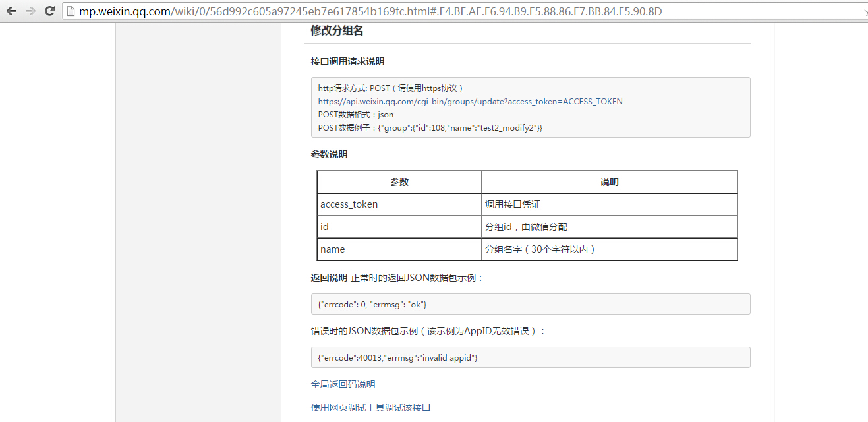Click the 正常时的返回JSON数据包示例 text
Viewport: 868px width, 422px height.
pos(417,278)
